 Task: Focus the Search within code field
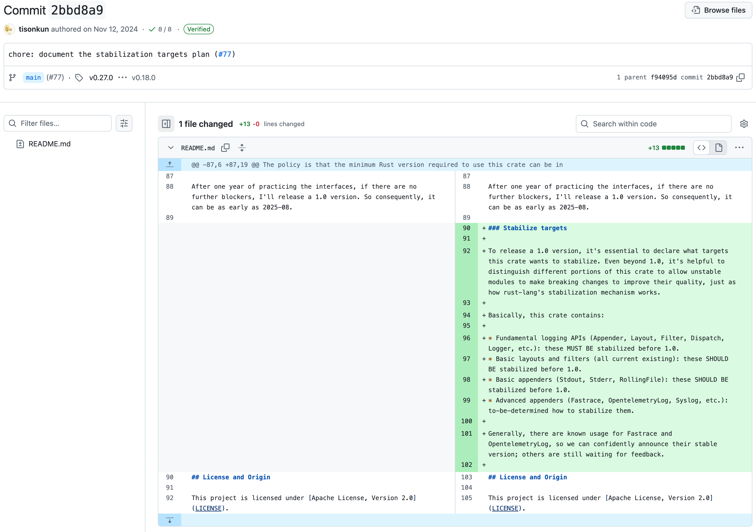coord(654,124)
